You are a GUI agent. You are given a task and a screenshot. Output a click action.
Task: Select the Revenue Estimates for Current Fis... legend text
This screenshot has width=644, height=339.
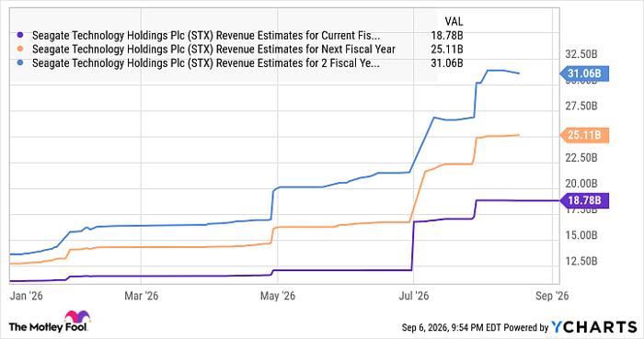(206, 36)
